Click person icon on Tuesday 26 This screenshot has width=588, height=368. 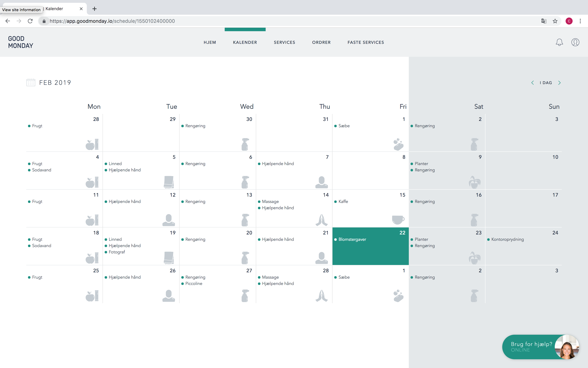(169, 296)
